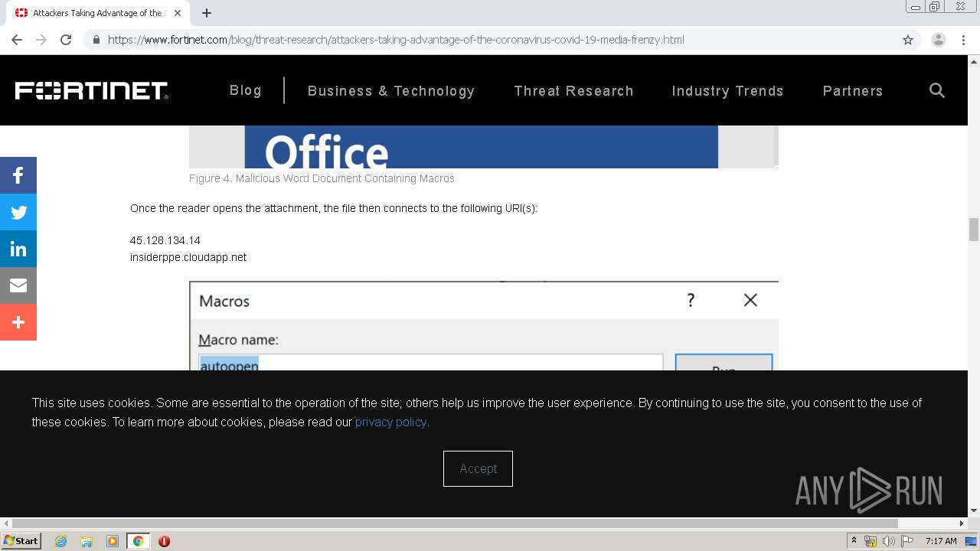Open Industry Trends section

click(x=728, y=91)
